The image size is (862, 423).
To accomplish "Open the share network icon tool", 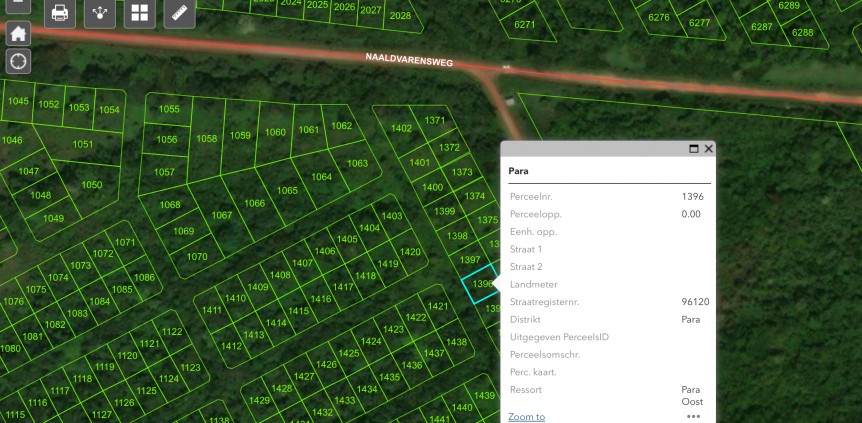I will (x=100, y=13).
